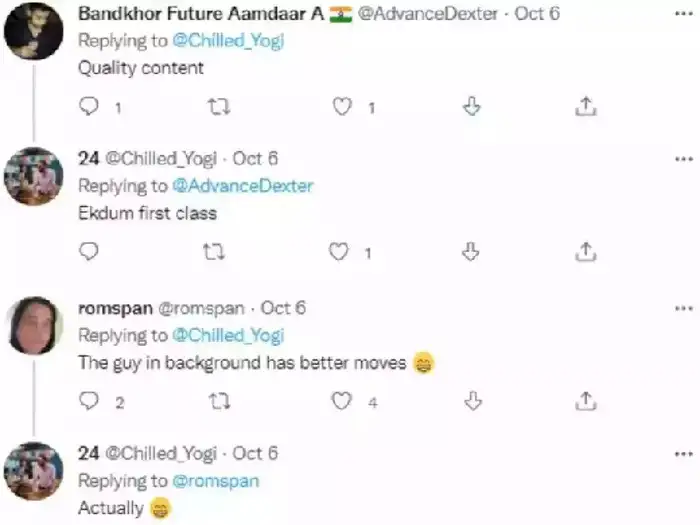Screen dimensions: 700x525
Task: Open more options for romspan's tweet
Action: [x=683, y=308]
